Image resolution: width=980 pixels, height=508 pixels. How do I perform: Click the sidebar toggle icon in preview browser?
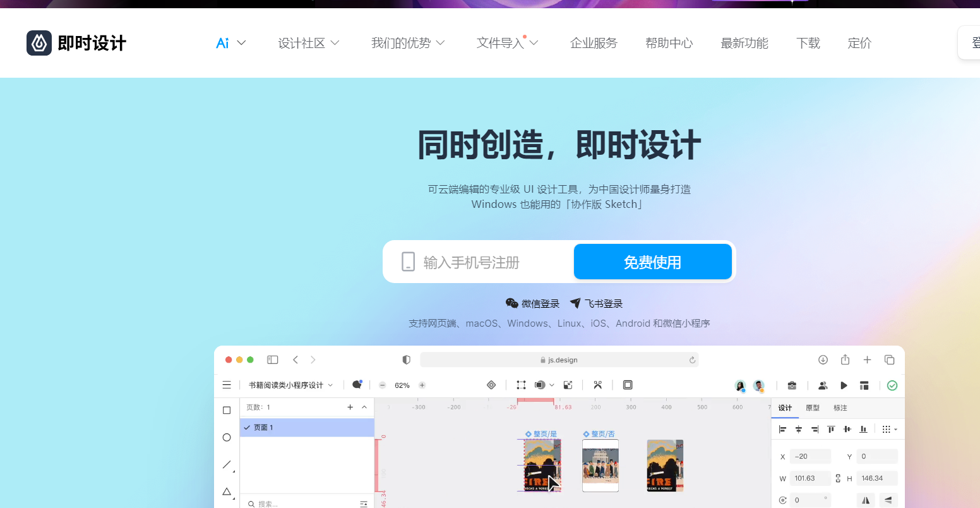273,360
